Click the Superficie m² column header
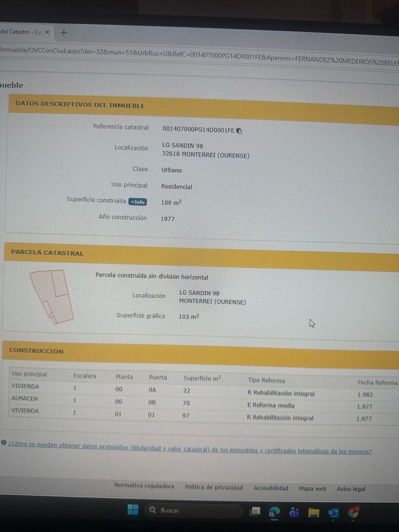This screenshot has width=399, height=532. [202, 378]
